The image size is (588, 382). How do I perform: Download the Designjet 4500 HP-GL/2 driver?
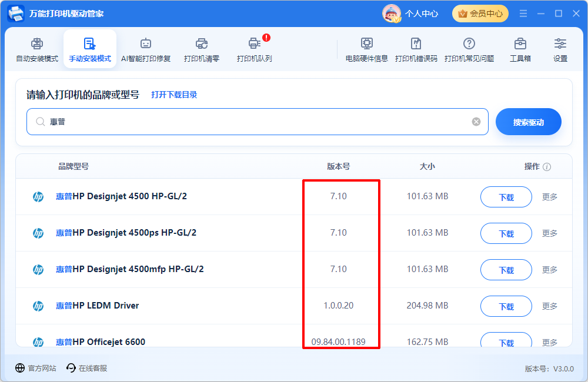pyautogui.click(x=506, y=197)
